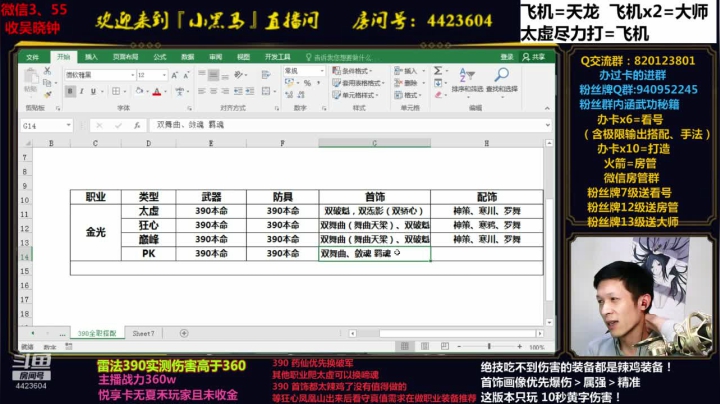Toggle Underline formatting

[93, 91]
